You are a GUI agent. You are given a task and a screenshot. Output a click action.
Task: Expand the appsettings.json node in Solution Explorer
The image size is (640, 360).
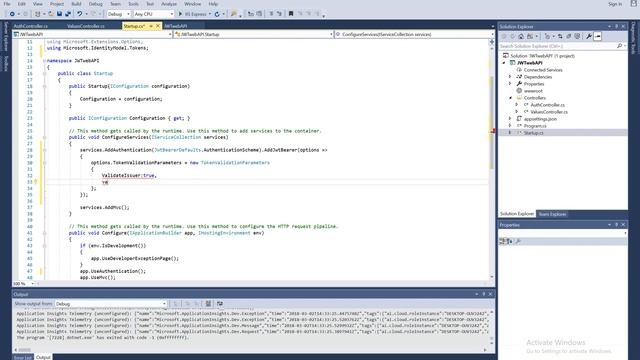click(510, 119)
